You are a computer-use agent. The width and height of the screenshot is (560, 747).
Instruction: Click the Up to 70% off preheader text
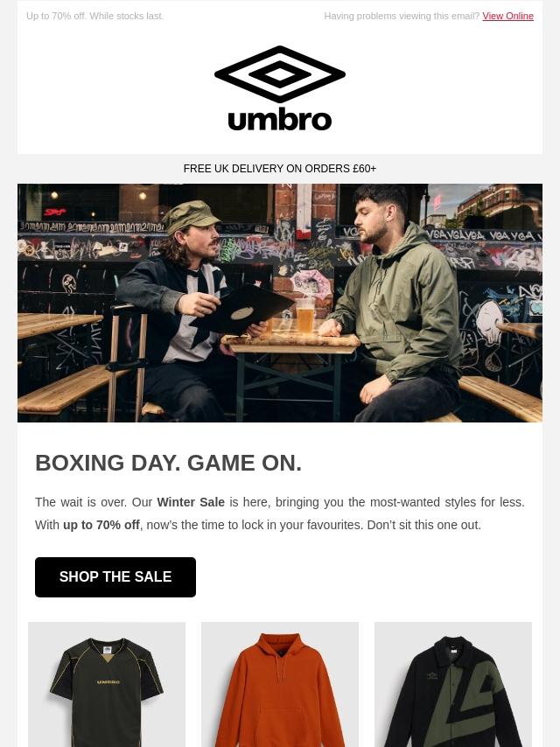click(94, 16)
